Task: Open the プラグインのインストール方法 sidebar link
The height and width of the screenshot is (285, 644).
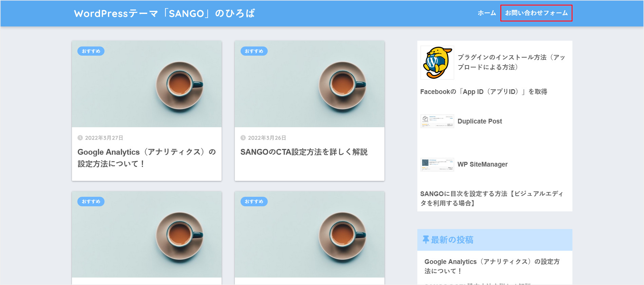Action: pos(511,62)
